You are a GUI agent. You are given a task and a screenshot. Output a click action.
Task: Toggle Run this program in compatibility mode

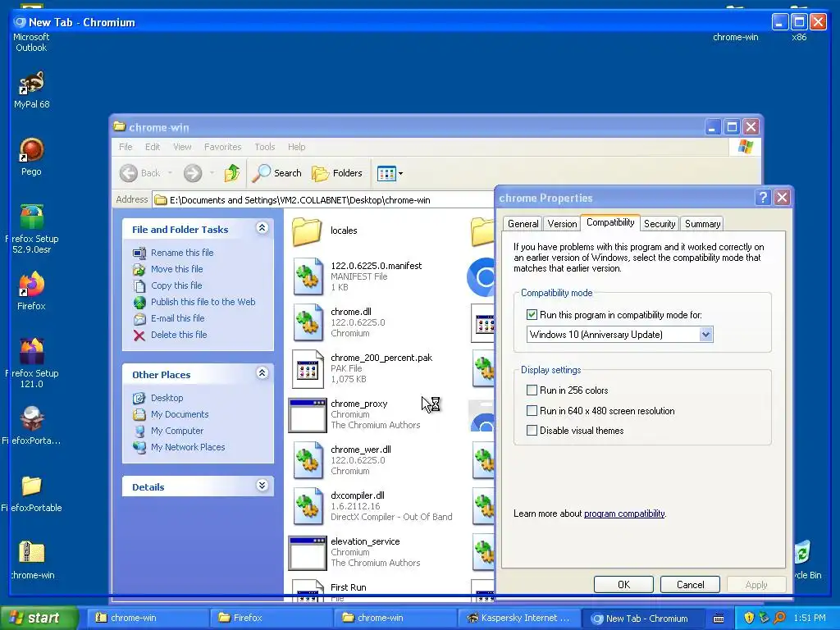pos(532,315)
